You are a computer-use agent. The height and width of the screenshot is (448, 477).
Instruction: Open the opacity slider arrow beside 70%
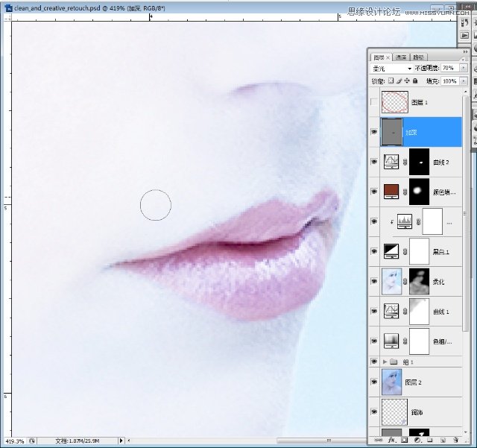click(464, 68)
